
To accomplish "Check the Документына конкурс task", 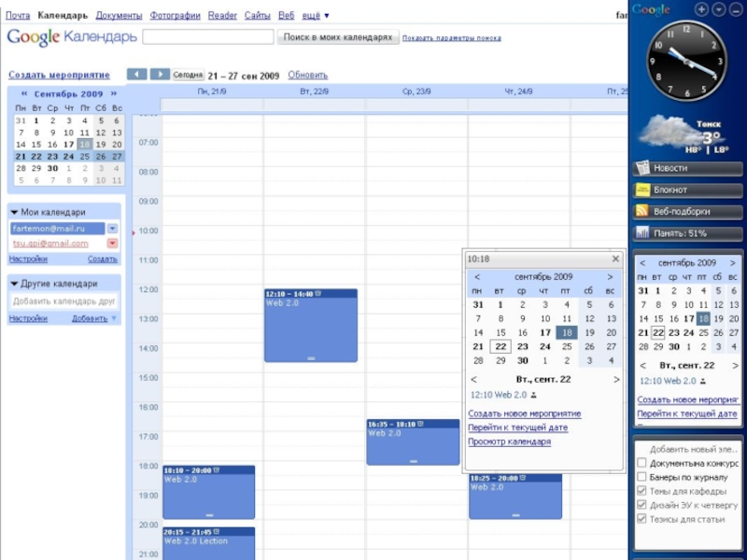I will pyautogui.click(x=641, y=463).
